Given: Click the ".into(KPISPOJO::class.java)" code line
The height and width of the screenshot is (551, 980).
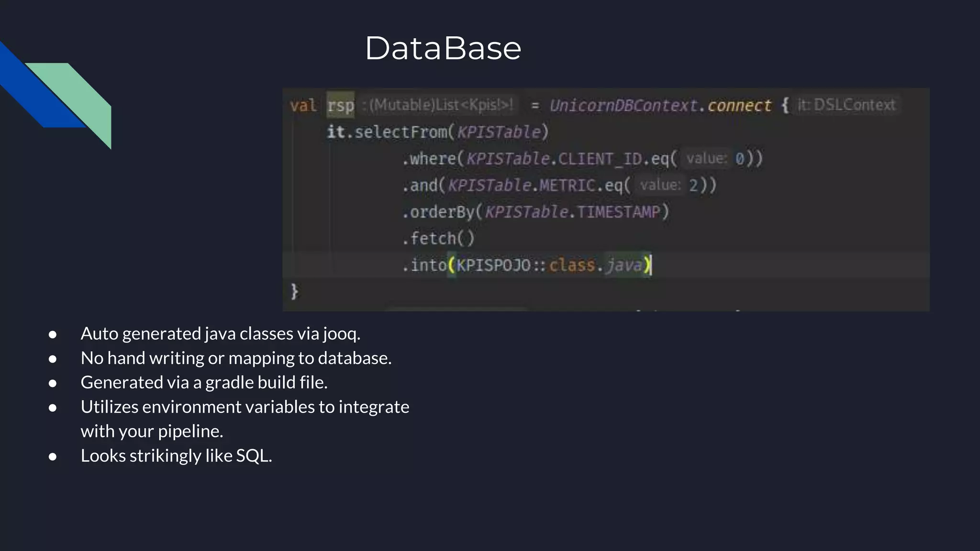Looking at the screenshot, I should click(x=526, y=265).
